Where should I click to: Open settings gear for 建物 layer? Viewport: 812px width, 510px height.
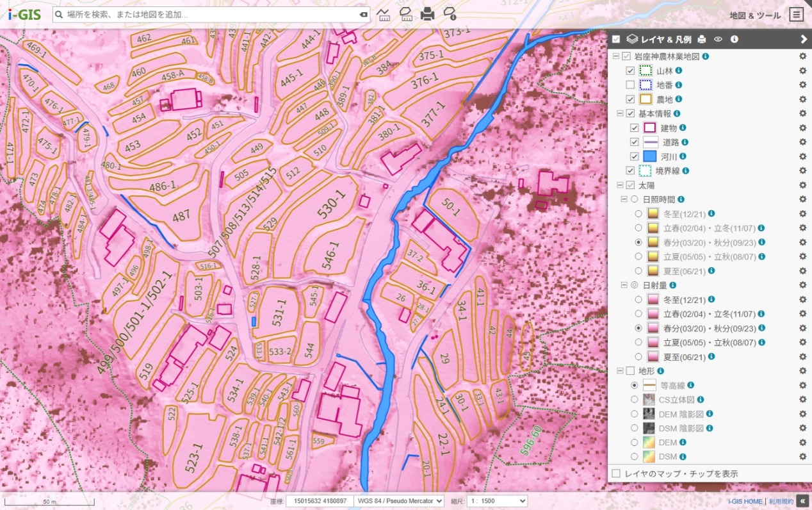(802, 128)
